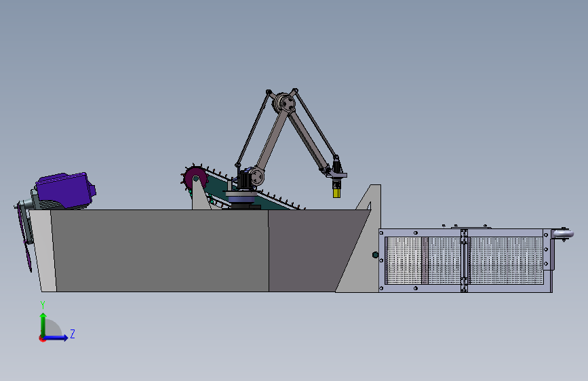Select the robot arm base turntable
This screenshot has width=588, height=381.
241,198
